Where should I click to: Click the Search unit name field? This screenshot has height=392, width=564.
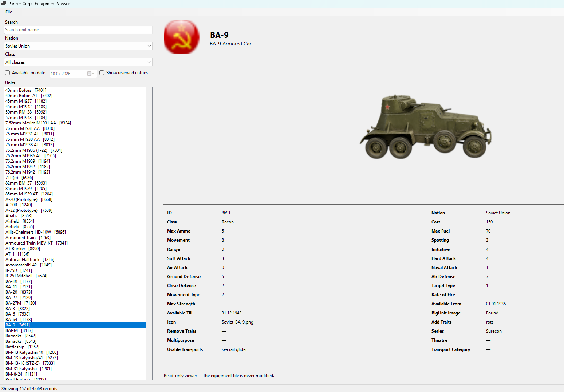[78, 30]
